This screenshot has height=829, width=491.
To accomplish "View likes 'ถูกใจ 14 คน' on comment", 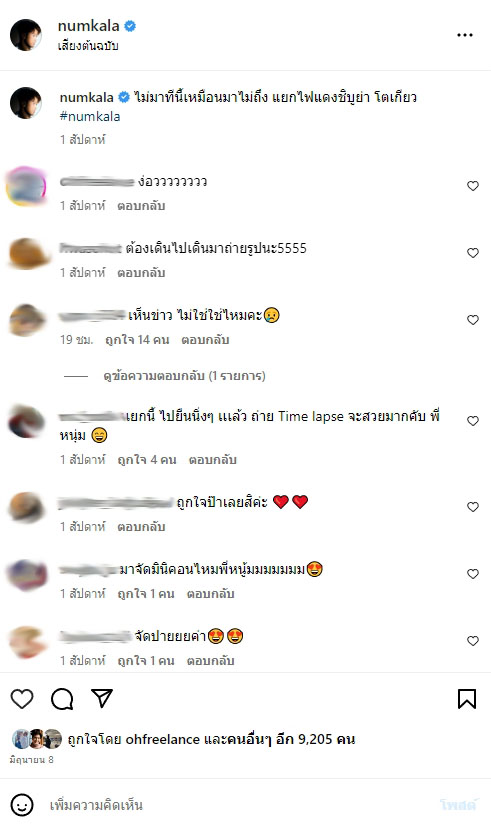I will (137, 339).
